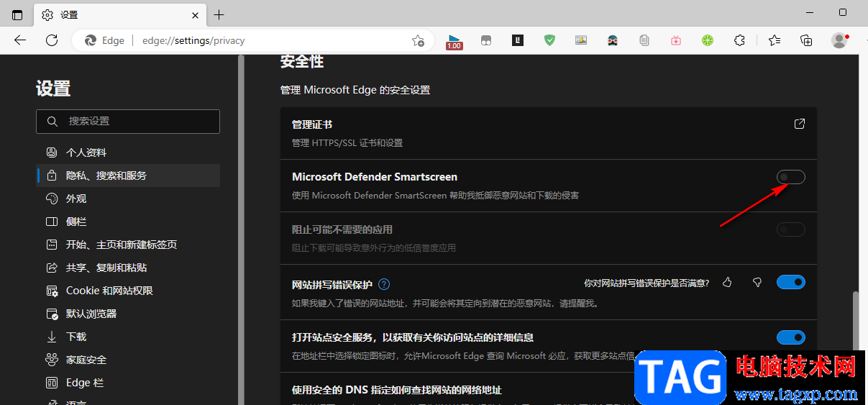Screen dimensions: 868x405
Task: Open the gray copy pages extension
Action: (x=644, y=40)
